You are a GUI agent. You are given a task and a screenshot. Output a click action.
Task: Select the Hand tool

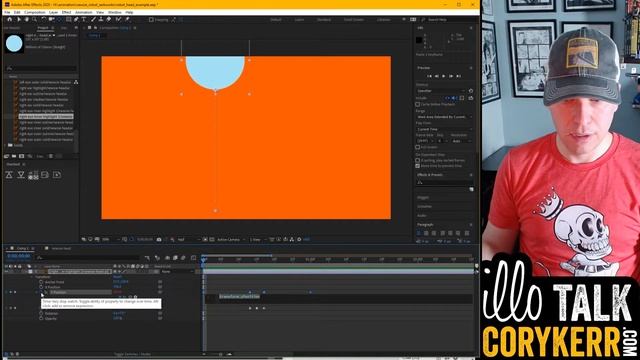tap(27, 19)
